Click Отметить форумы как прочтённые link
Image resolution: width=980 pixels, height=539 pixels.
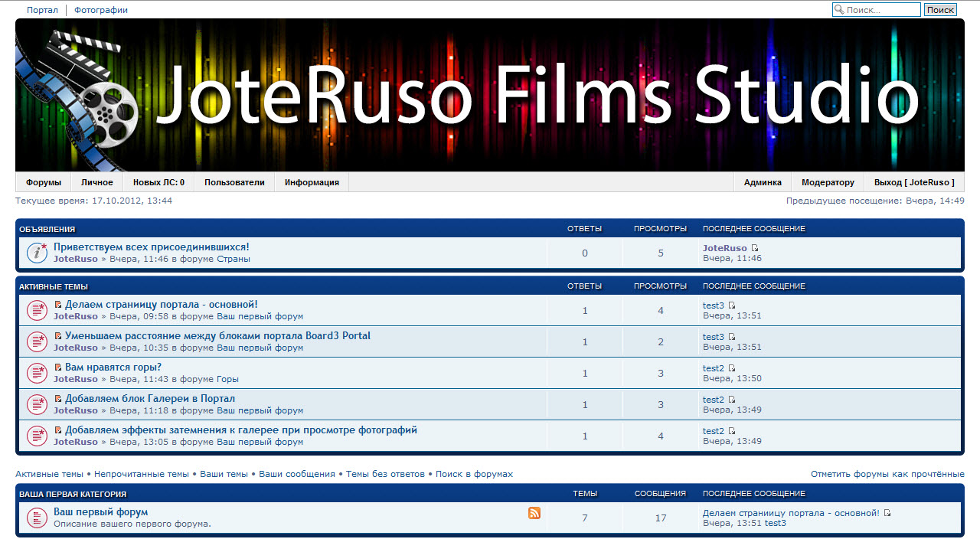point(887,474)
